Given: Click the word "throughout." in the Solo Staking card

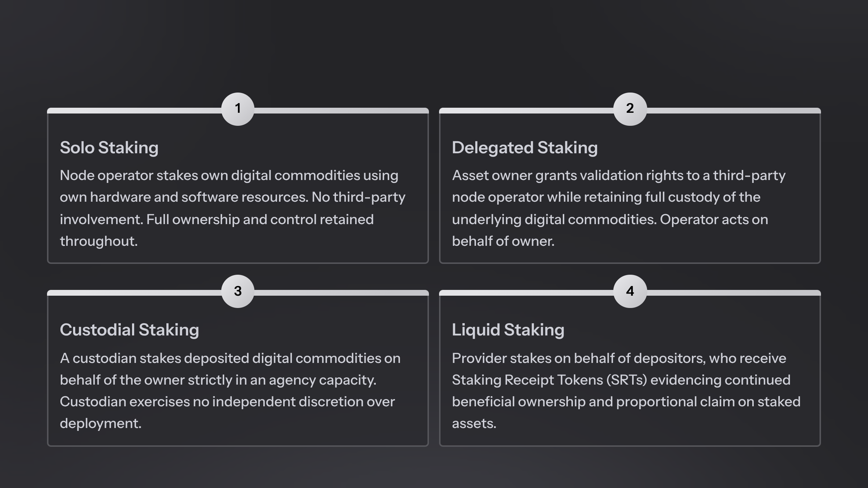Looking at the screenshot, I should pyautogui.click(x=99, y=241).
